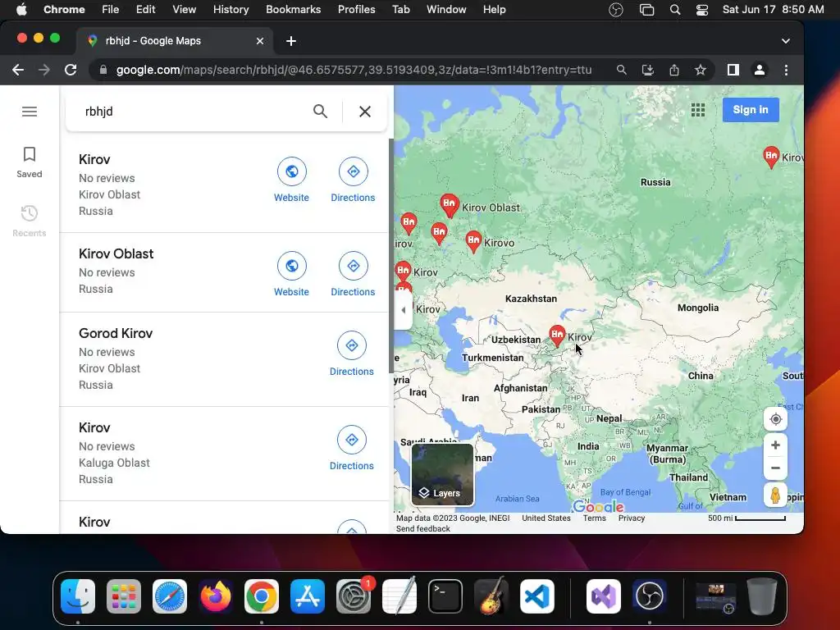
Task: Go back in Chrome
Action: click(18, 71)
